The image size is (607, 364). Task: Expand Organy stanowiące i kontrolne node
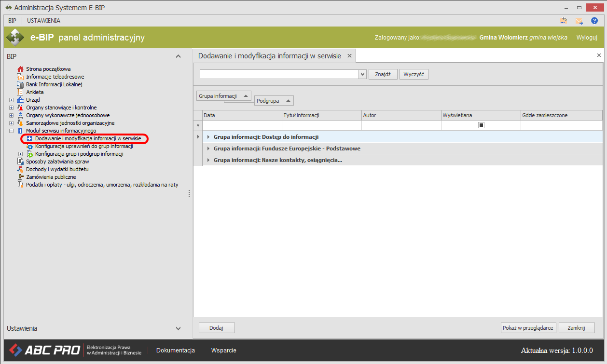[x=12, y=108]
